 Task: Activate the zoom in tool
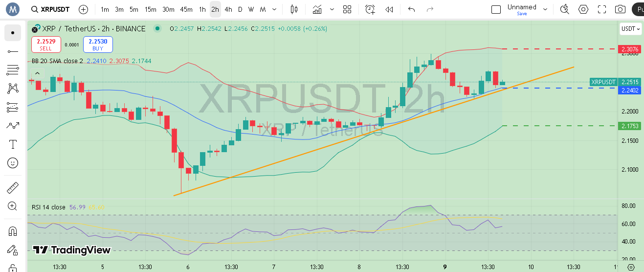click(x=13, y=206)
